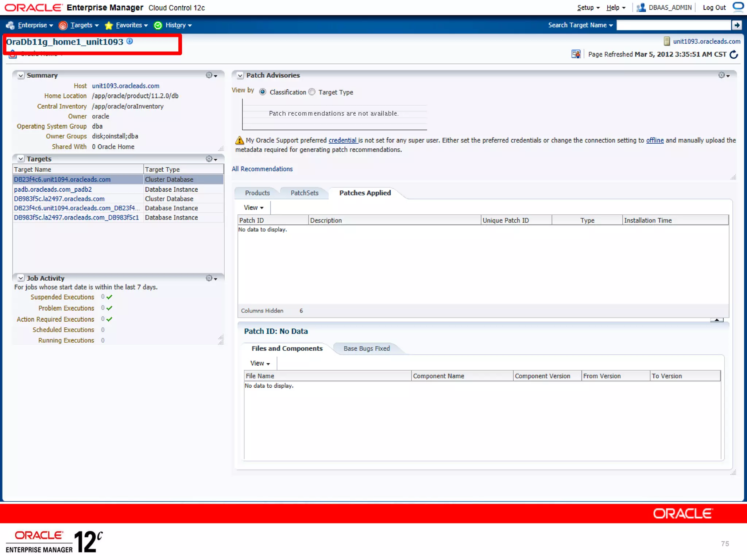Click the search go arrow button

(x=737, y=25)
